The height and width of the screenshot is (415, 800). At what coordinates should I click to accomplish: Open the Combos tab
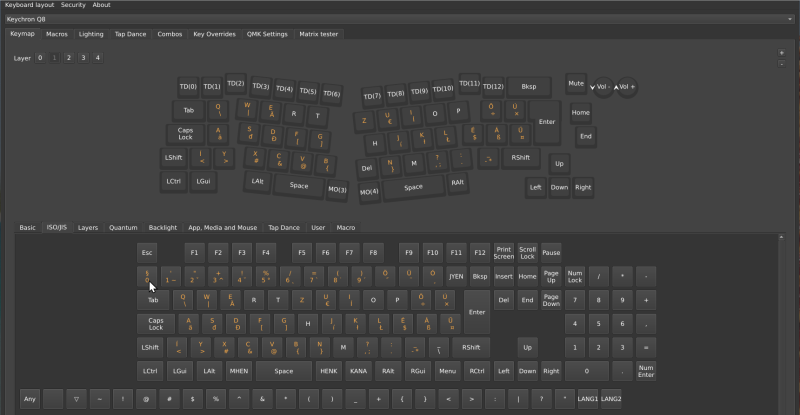click(169, 34)
